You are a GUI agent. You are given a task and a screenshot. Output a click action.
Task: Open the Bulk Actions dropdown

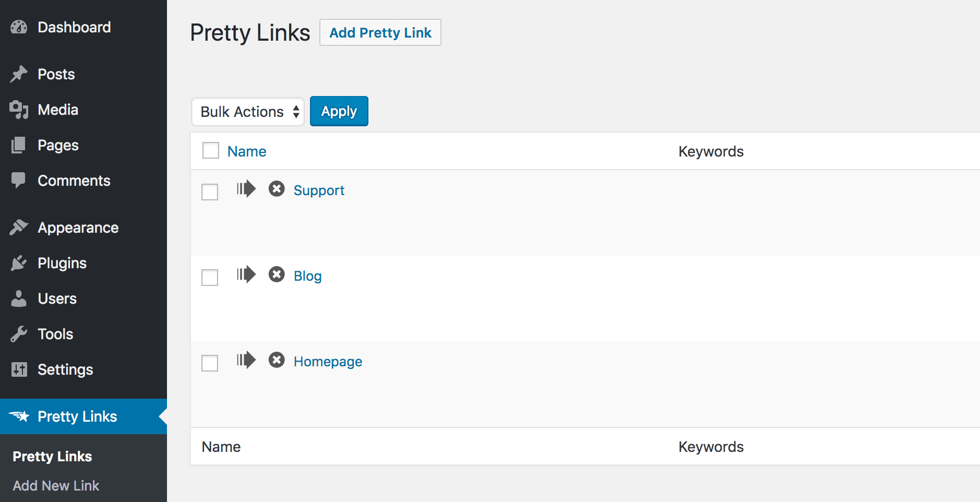coord(248,112)
